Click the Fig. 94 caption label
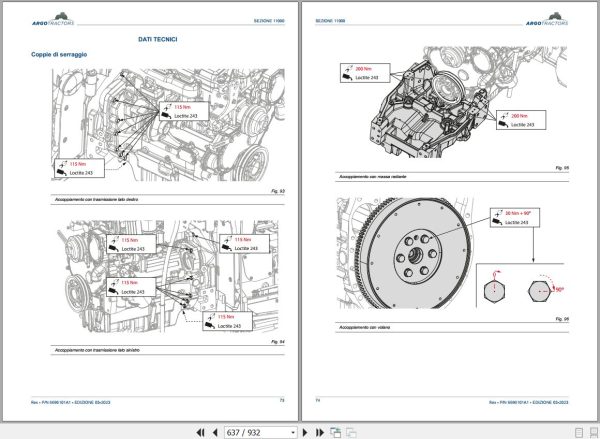Image resolution: width=600 pixels, height=439 pixels. (x=278, y=341)
